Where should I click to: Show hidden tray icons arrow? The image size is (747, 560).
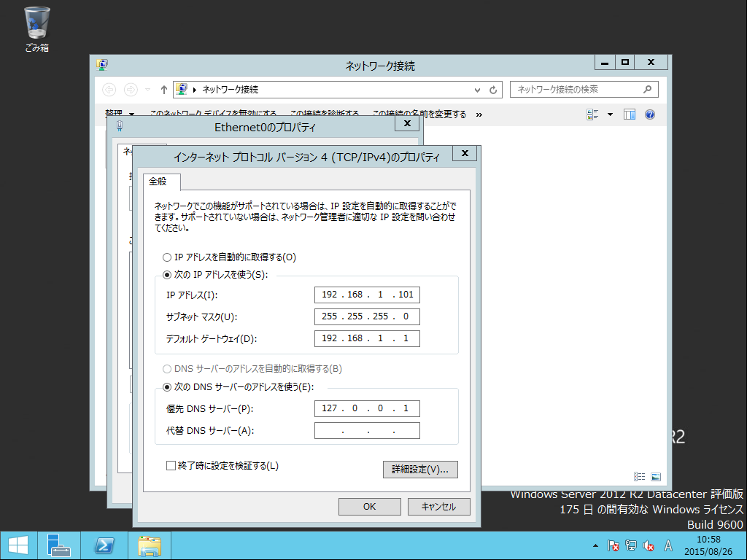click(595, 545)
